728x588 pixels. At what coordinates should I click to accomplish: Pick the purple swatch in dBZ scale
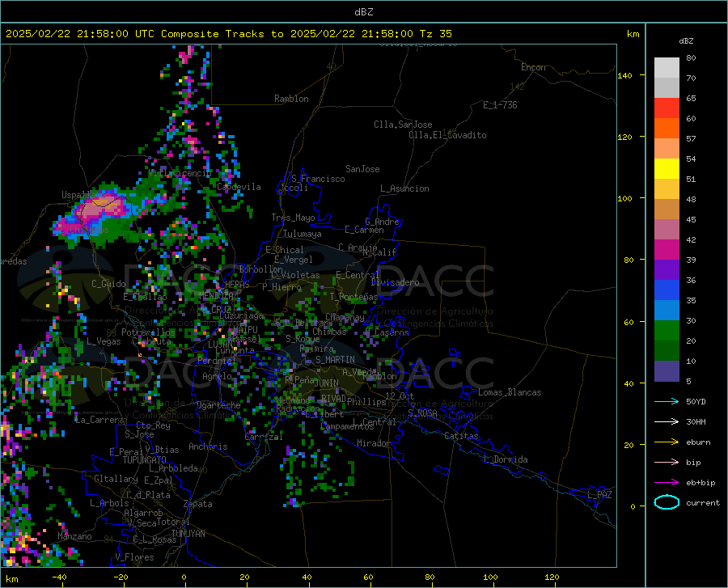(667, 270)
